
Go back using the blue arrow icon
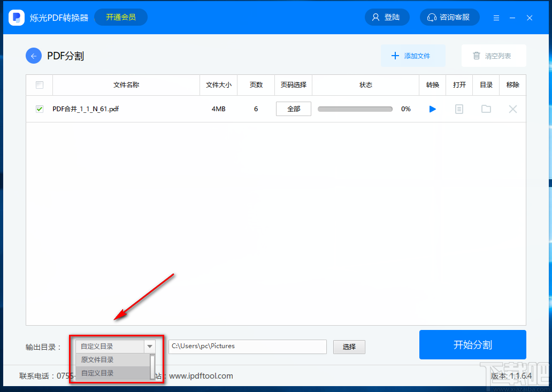tap(33, 56)
